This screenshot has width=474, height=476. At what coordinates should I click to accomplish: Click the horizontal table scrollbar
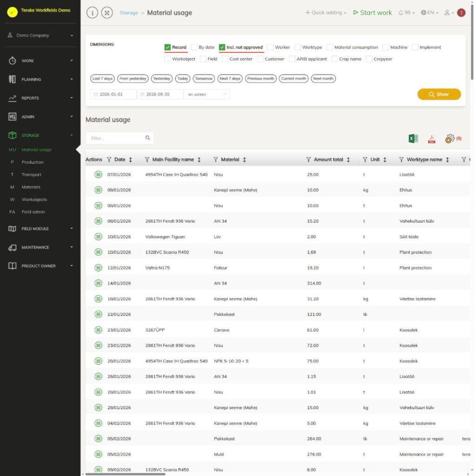pyautogui.click(x=125, y=474)
